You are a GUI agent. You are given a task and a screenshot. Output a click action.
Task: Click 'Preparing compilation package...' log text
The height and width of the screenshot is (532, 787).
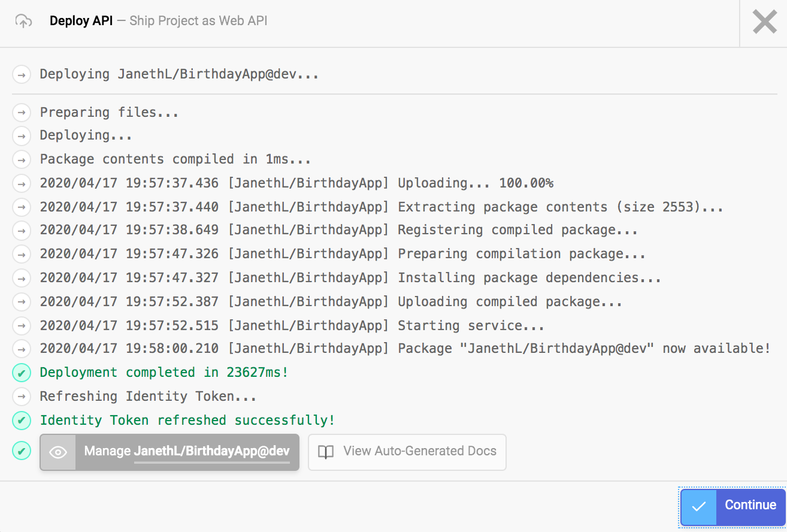point(522,254)
